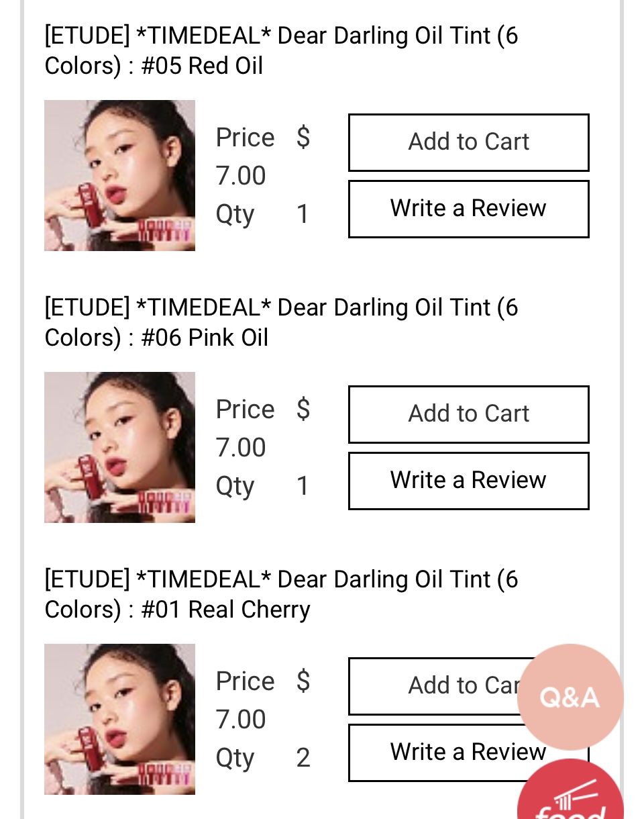644x819 pixels.
Task: Click the 7.00 price of #05 Red Oil
Action: [x=241, y=176]
